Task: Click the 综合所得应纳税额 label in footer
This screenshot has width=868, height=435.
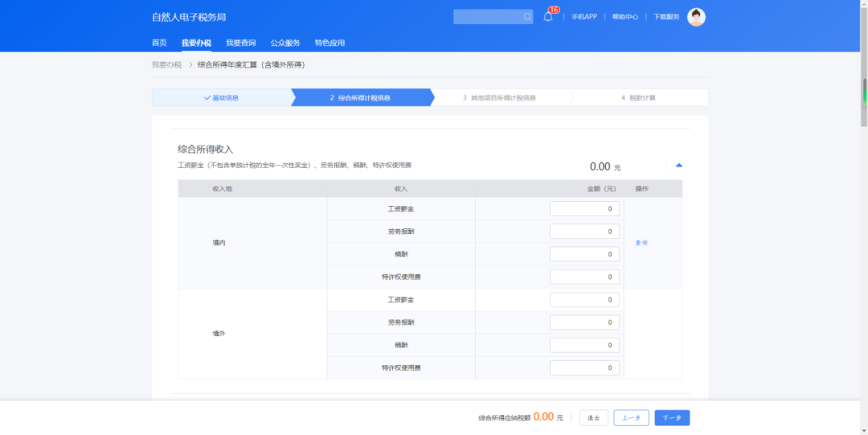Action: tap(504, 418)
